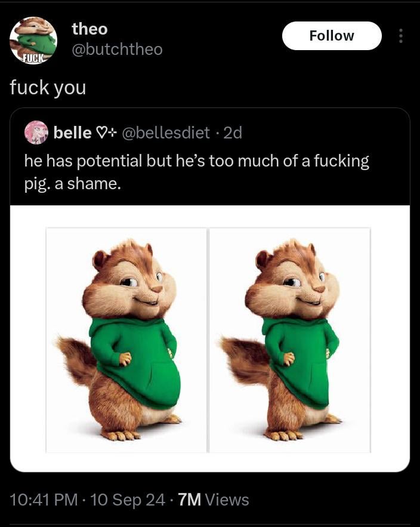Click the 10:41 PM timestamp
Image resolution: width=420 pixels, height=527 pixels.
(x=44, y=500)
